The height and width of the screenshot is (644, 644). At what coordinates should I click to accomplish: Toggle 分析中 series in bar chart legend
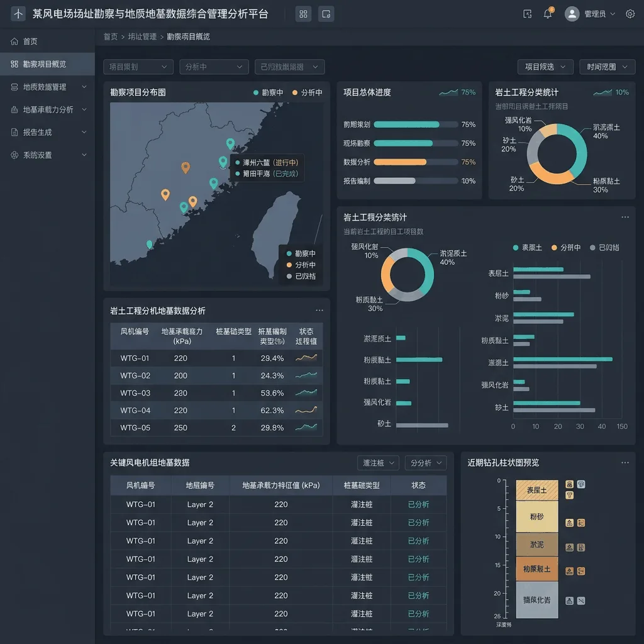(567, 247)
